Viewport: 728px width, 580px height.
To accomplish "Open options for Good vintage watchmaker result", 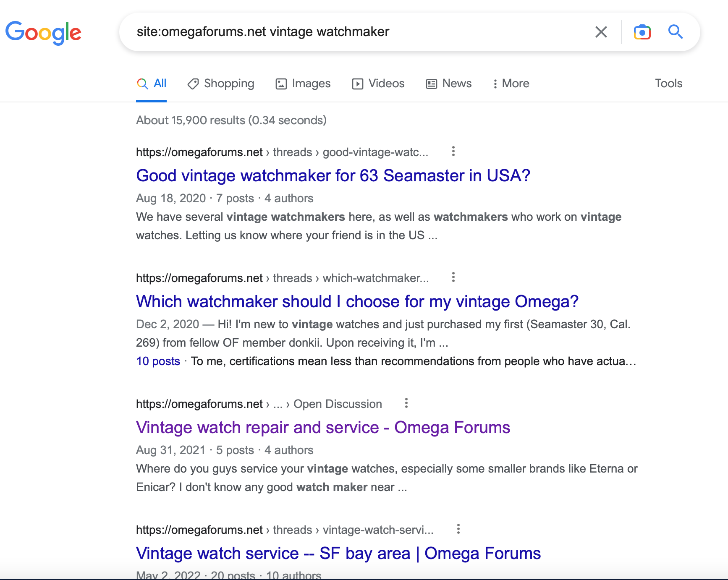I will [x=453, y=152].
